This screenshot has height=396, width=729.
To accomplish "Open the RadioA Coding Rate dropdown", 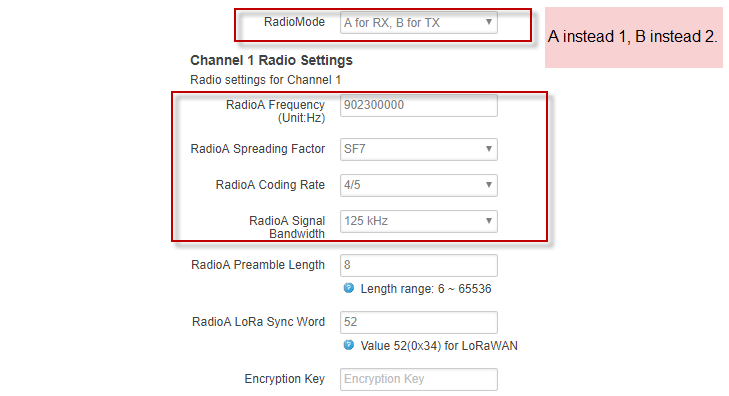I will coord(418,185).
